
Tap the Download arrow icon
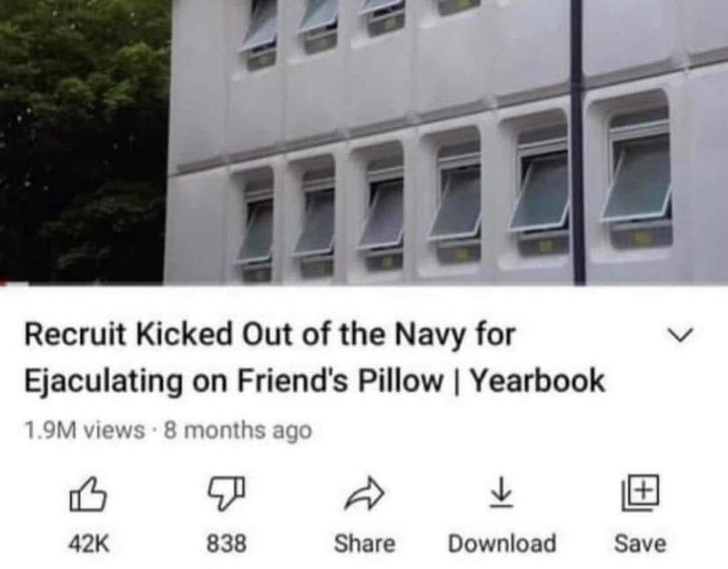502,494
